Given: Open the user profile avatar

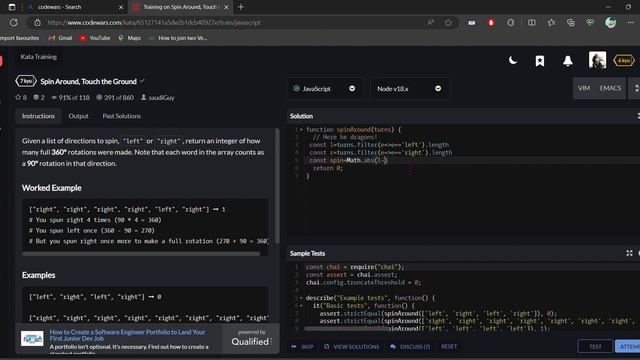Looking at the screenshot, I should click(597, 60).
